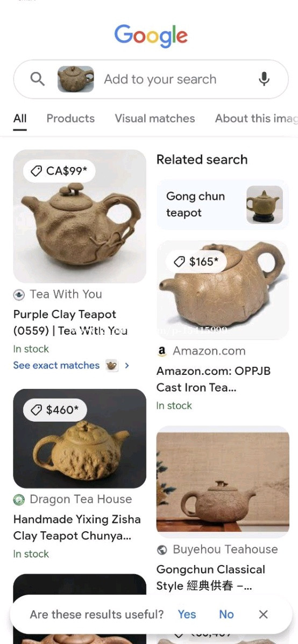Tap the magnifying glass search icon
The width and height of the screenshot is (298, 644).
[x=38, y=79]
